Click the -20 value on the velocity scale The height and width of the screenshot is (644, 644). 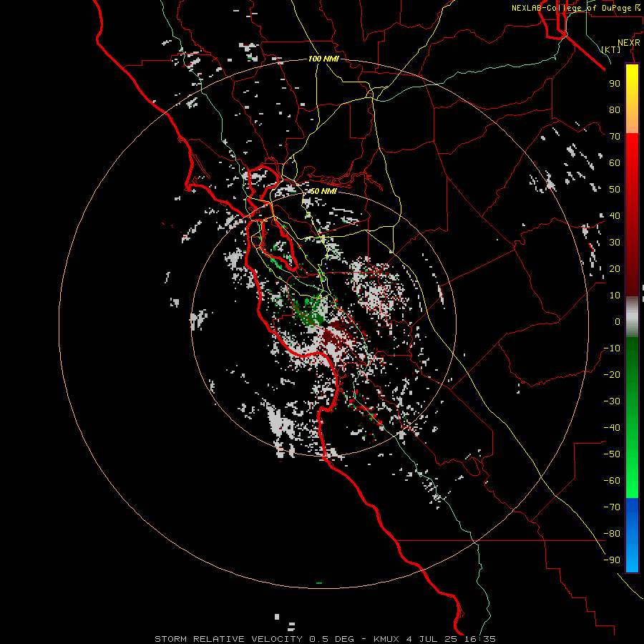pos(612,375)
